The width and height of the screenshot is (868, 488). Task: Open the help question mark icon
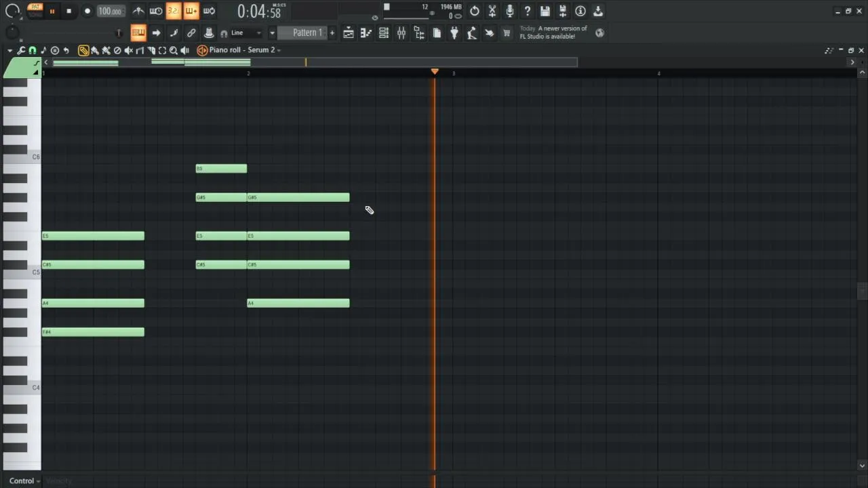[527, 11]
